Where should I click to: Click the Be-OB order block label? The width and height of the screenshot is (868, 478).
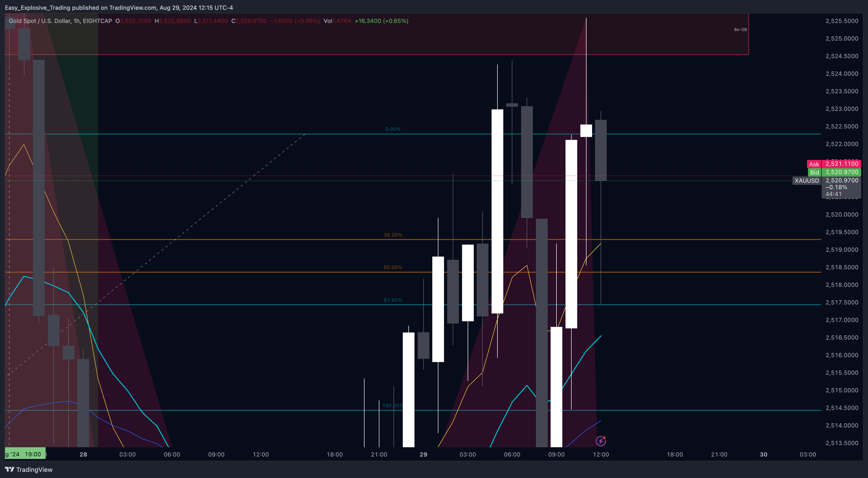[740, 30]
